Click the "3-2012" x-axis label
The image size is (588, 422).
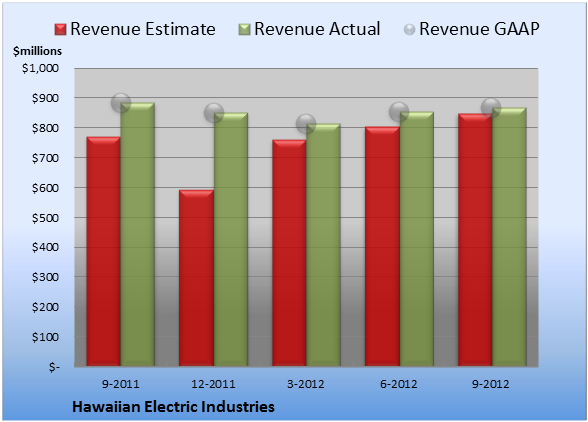(x=306, y=384)
